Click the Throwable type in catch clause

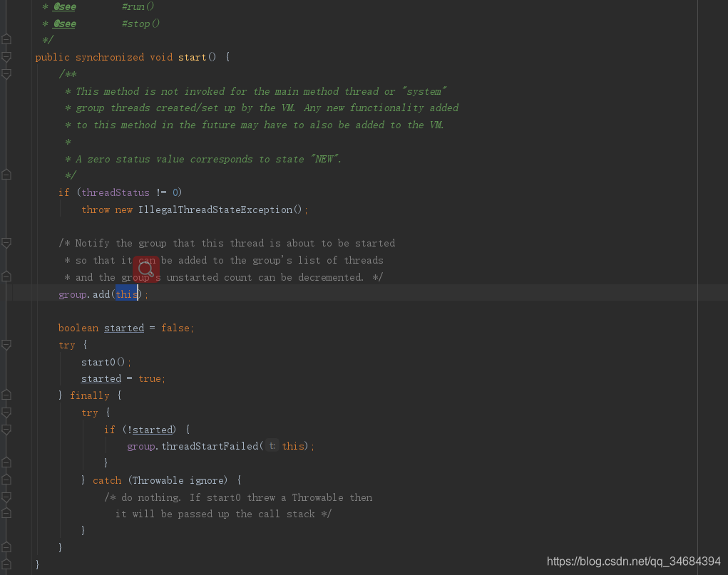pos(158,480)
